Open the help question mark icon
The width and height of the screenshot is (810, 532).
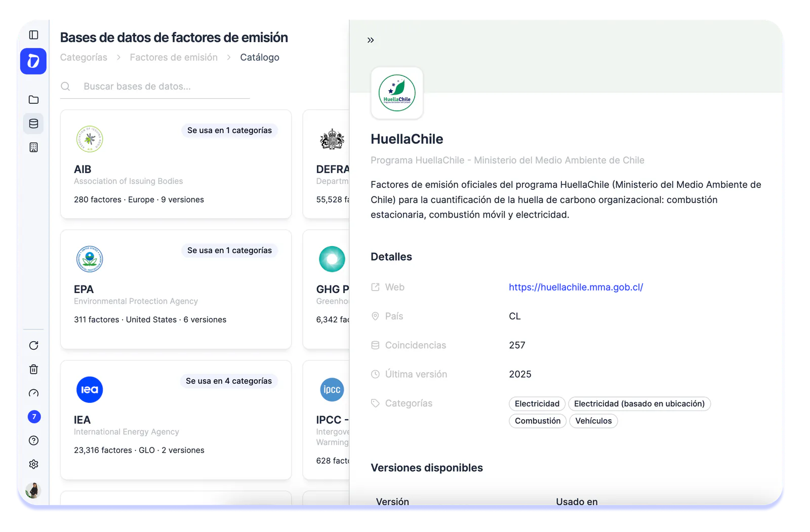(x=33, y=440)
